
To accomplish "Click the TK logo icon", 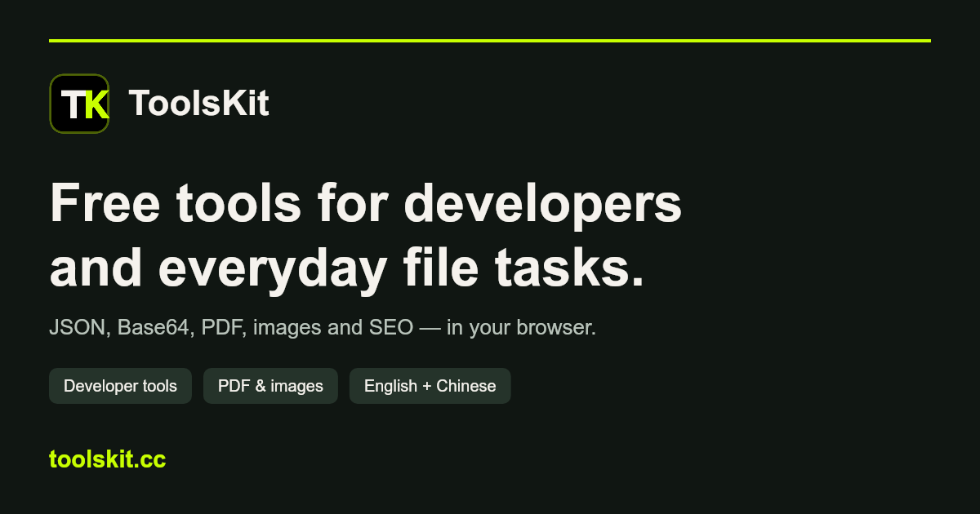I will pyautogui.click(x=79, y=104).
